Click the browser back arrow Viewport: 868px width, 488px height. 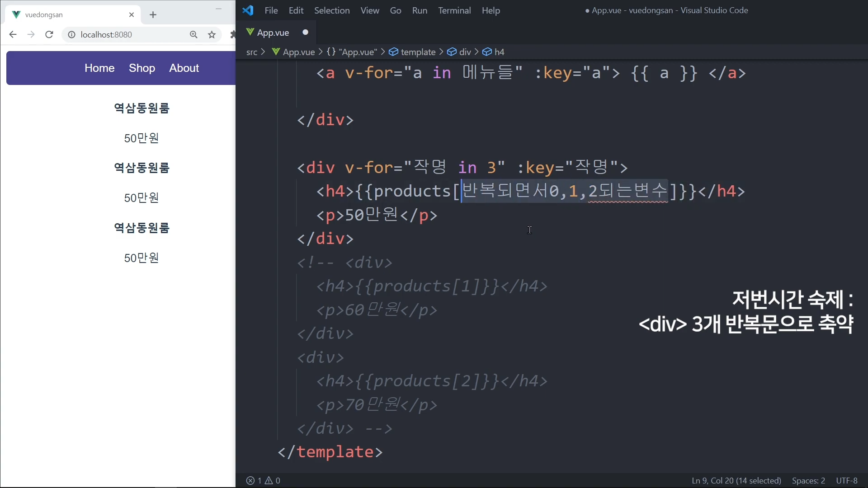tap(13, 35)
